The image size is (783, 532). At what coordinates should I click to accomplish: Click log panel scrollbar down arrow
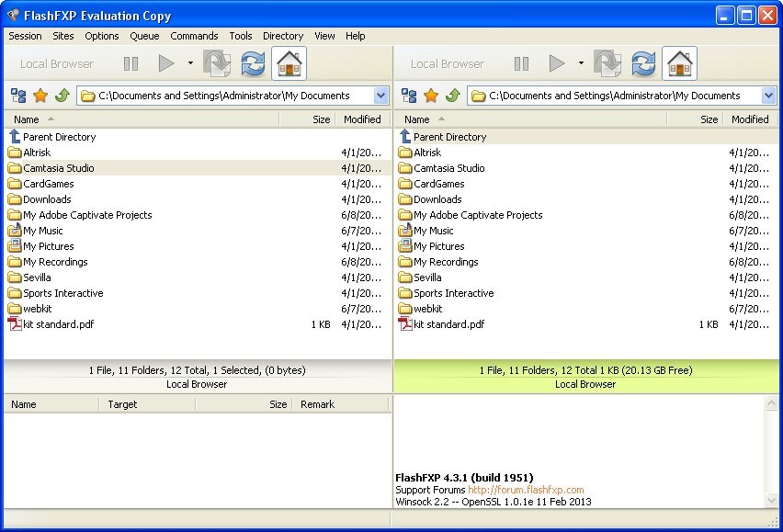[x=771, y=501]
